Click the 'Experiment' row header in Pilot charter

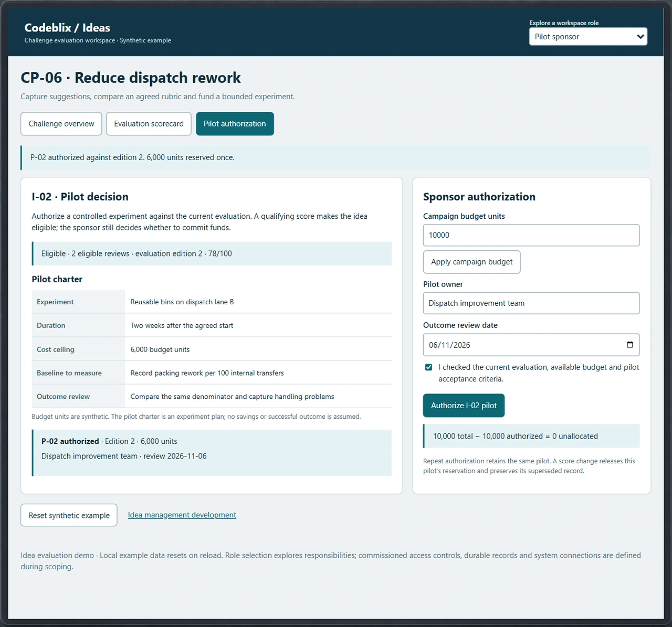[x=78, y=302]
